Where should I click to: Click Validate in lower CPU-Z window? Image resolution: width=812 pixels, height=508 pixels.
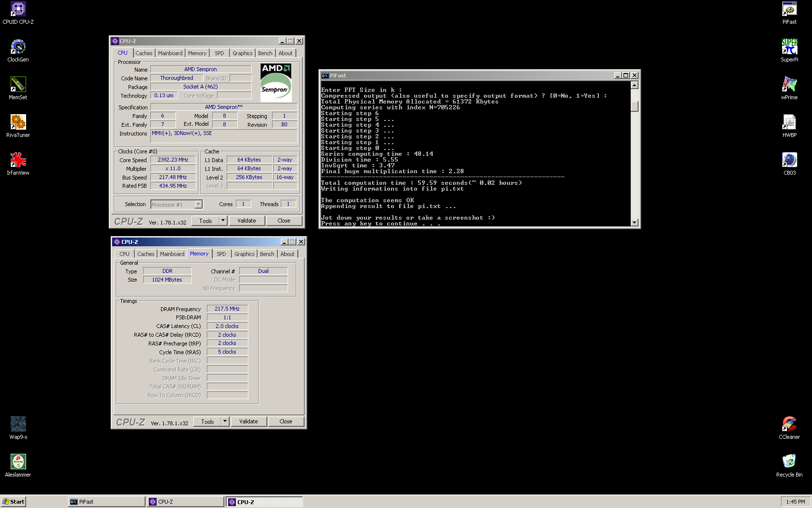click(x=248, y=421)
